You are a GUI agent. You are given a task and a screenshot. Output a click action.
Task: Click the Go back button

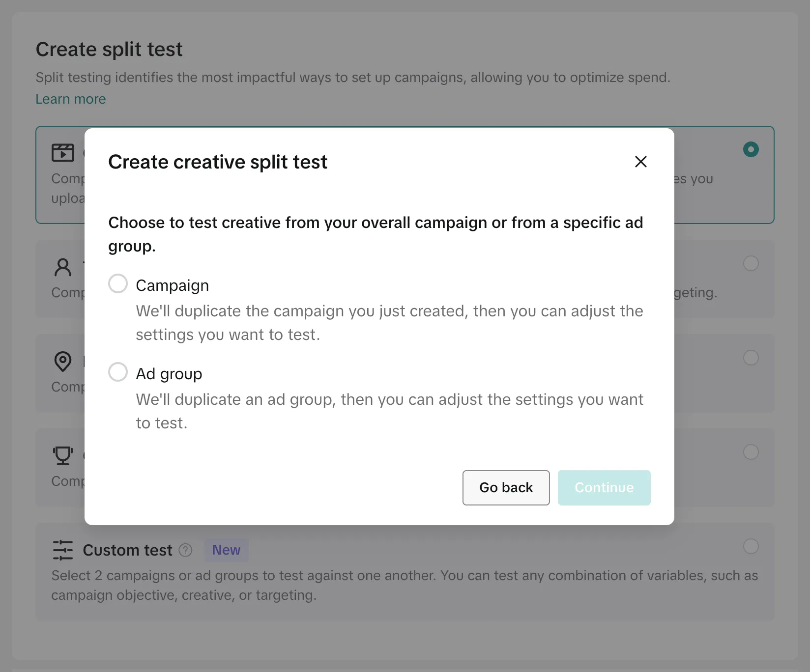point(506,487)
